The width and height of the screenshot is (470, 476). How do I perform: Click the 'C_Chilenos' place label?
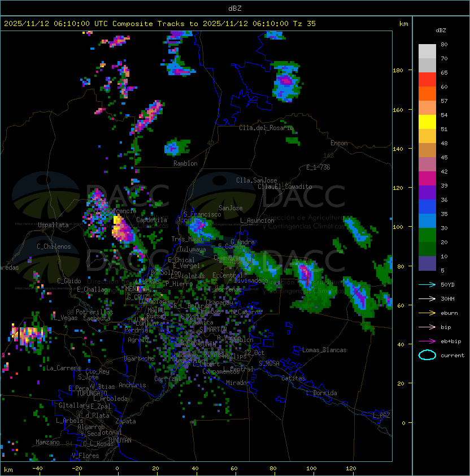54,246
